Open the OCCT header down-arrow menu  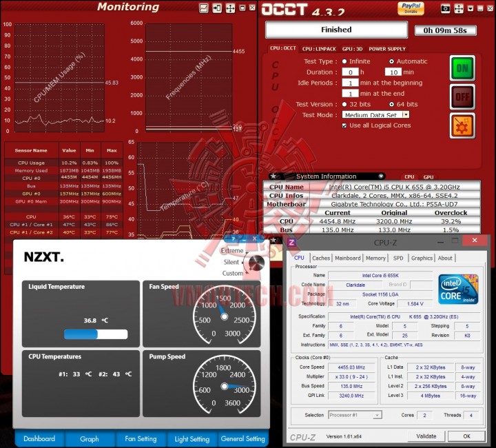pos(471,8)
